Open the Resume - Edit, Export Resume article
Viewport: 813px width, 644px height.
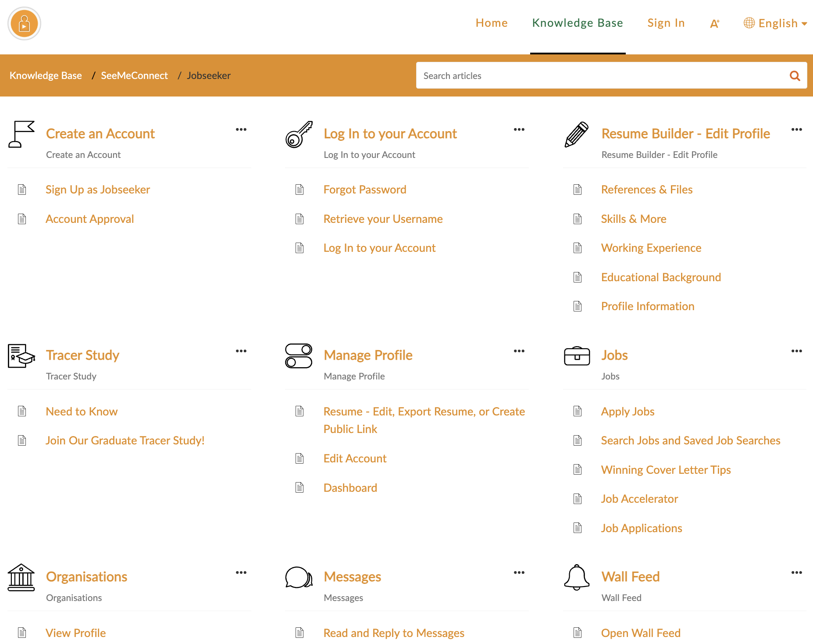pos(424,420)
